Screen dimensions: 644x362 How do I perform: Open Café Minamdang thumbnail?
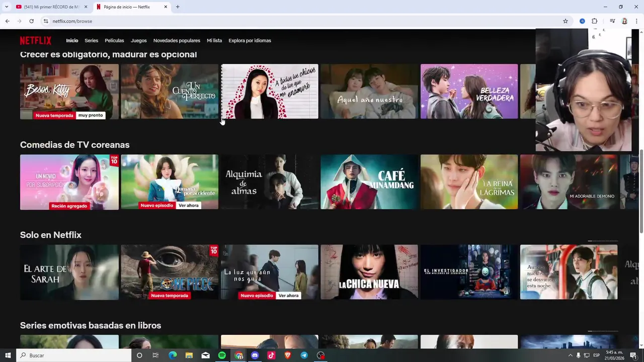click(x=369, y=182)
